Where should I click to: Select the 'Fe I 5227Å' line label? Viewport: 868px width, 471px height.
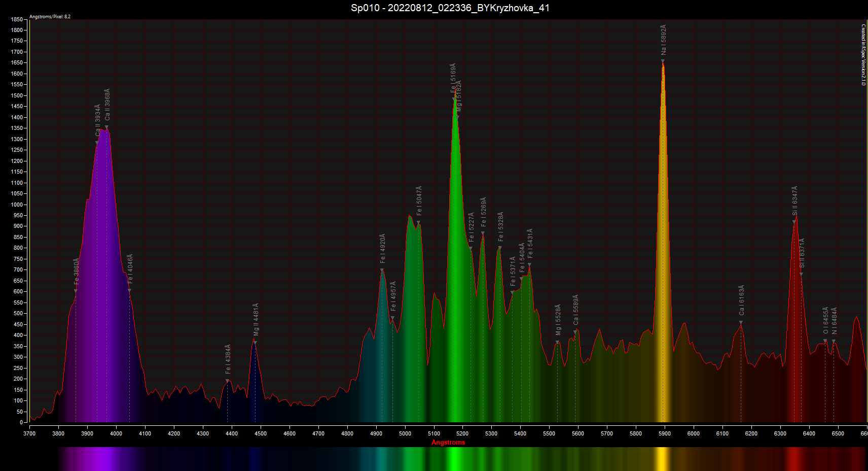[x=472, y=227]
